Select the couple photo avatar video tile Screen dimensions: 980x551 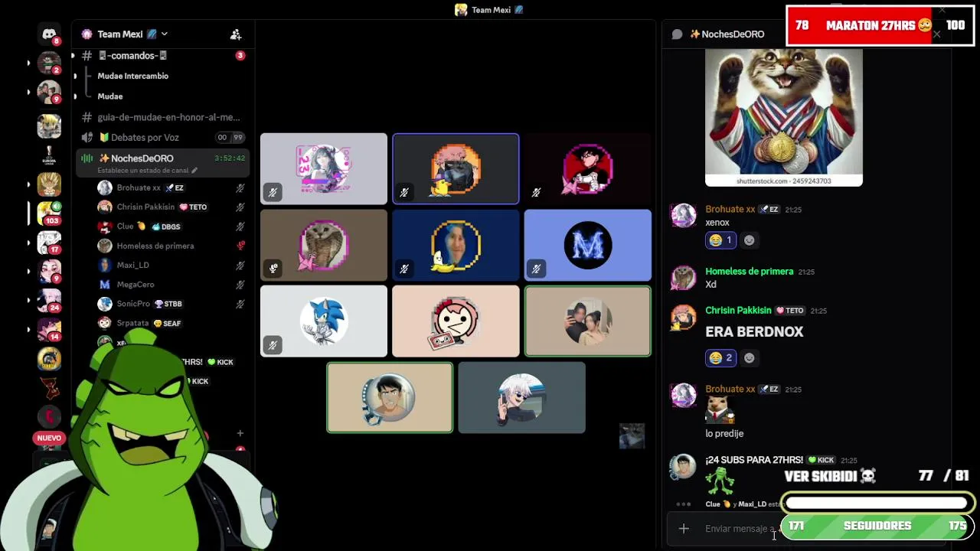[588, 321]
